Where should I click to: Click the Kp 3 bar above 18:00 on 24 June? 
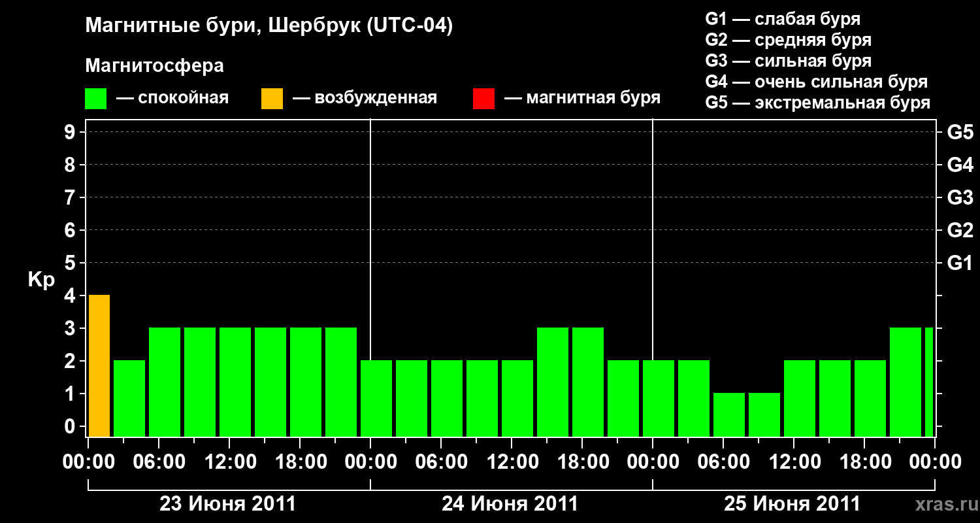coord(588,382)
